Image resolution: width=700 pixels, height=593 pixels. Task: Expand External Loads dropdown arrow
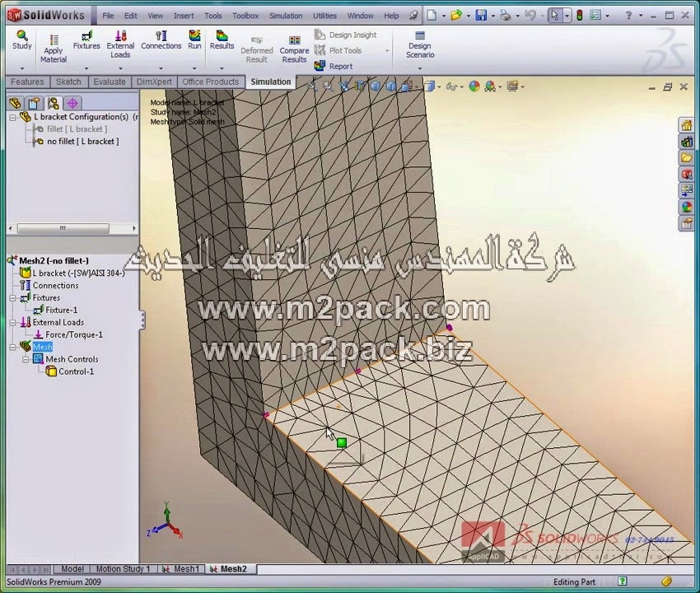(120, 68)
